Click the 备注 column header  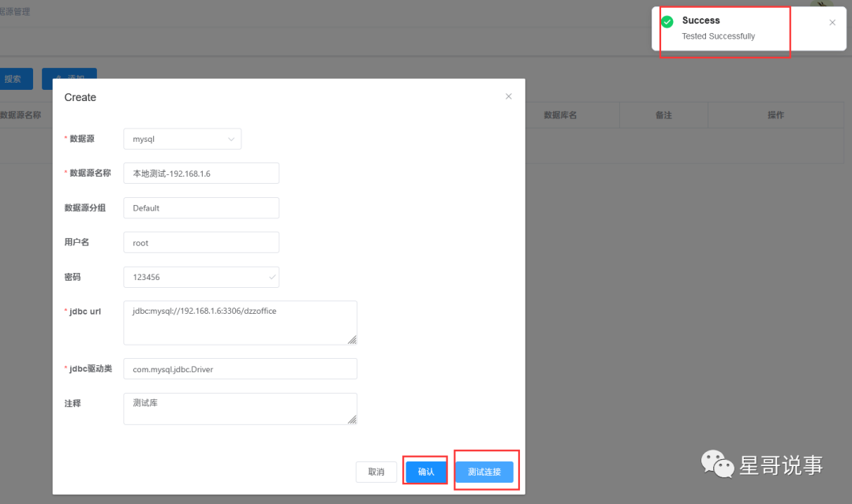[x=663, y=115]
